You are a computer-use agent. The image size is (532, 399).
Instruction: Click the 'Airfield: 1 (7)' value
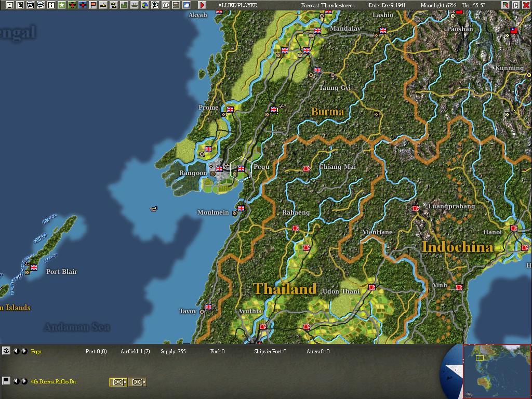click(x=135, y=351)
